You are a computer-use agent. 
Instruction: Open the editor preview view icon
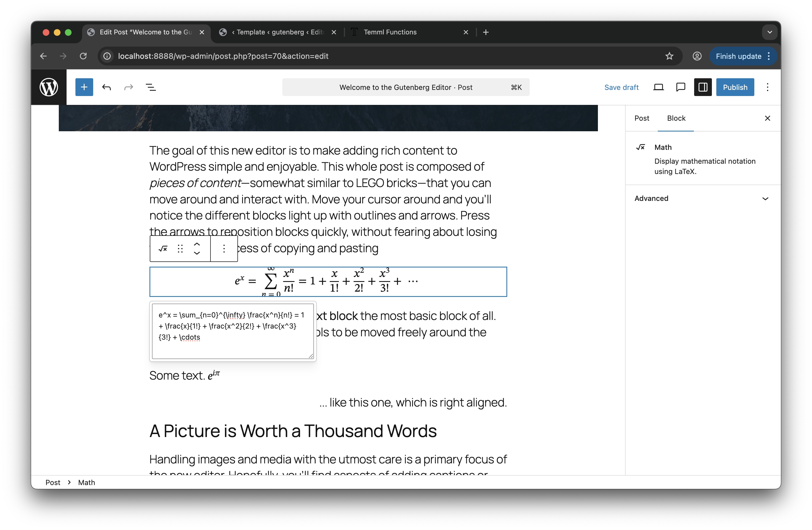point(658,87)
